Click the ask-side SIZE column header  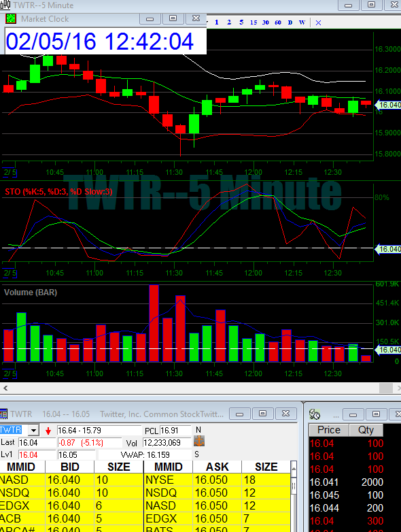click(266, 467)
